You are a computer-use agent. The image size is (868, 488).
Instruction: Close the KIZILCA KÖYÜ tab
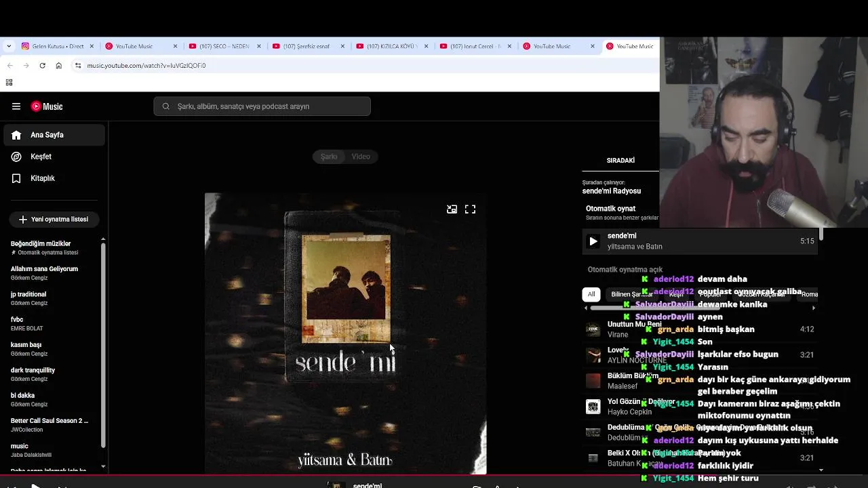coord(427,46)
